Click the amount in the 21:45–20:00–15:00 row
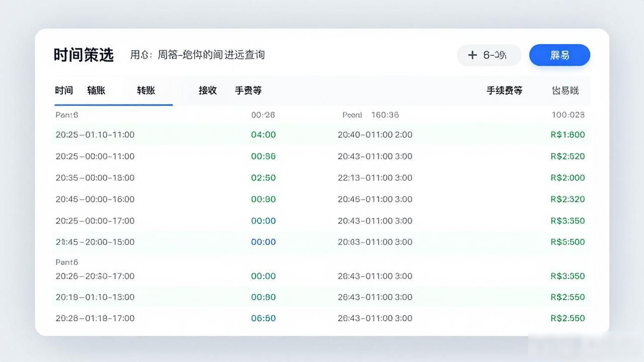 click(x=568, y=242)
